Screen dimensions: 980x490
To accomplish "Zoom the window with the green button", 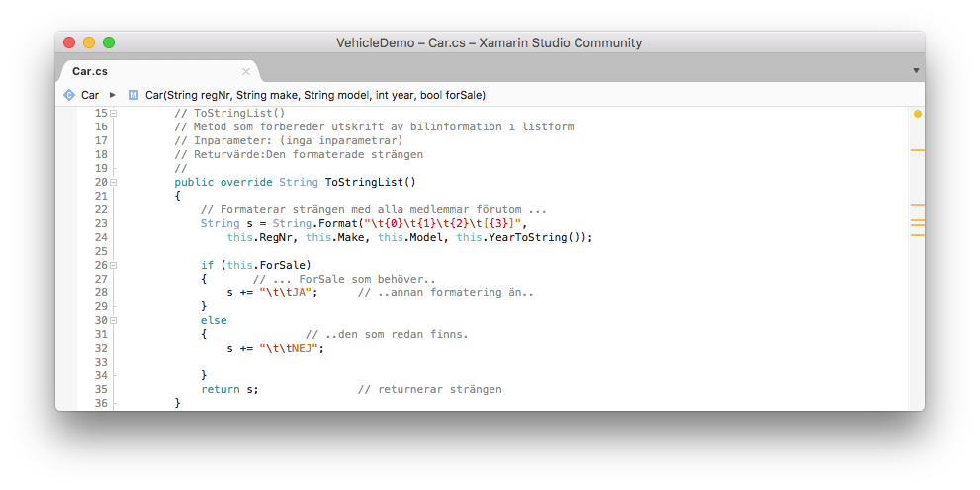I will pos(109,42).
